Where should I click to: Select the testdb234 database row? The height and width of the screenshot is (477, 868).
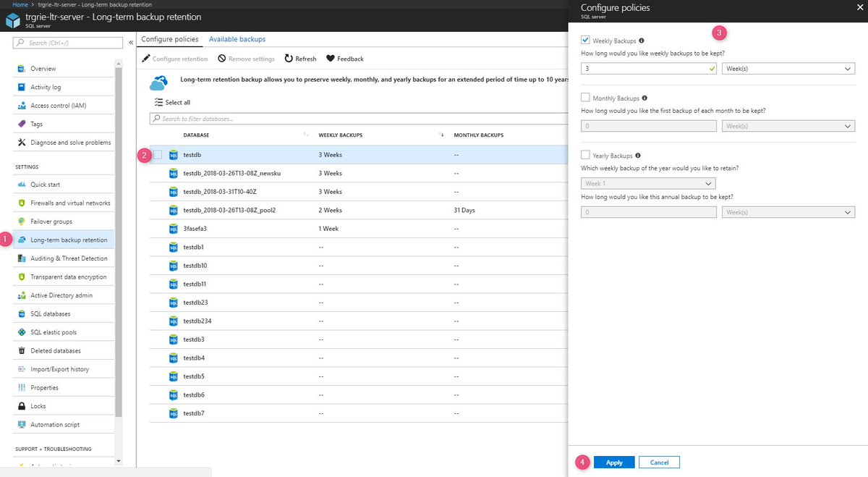359,321
